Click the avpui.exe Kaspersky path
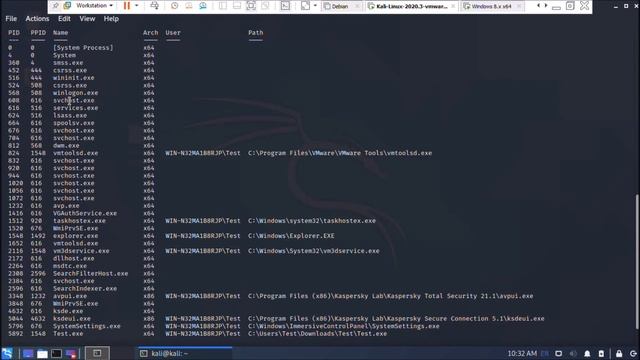 point(390,296)
